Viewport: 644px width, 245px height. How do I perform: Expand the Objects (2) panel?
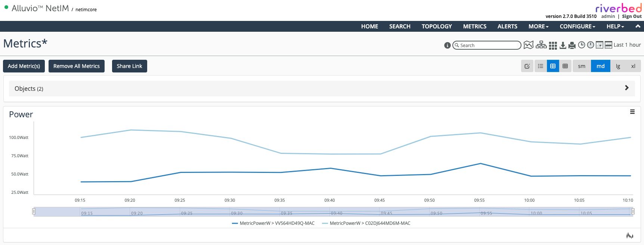[322, 89]
